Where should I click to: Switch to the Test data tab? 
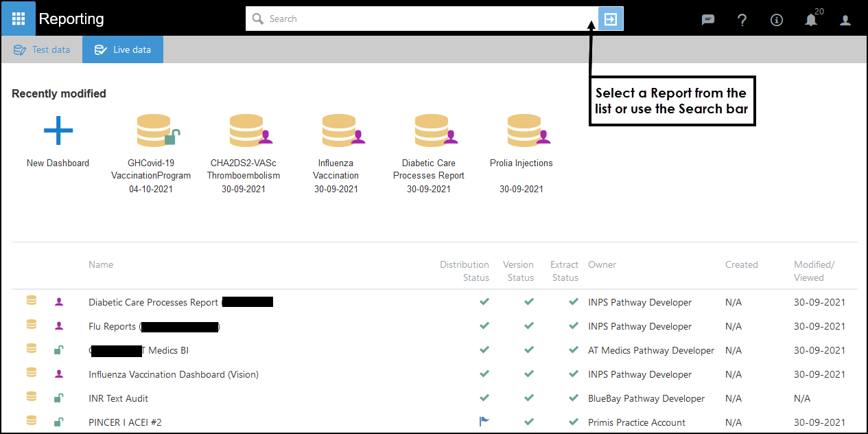(42, 49)
